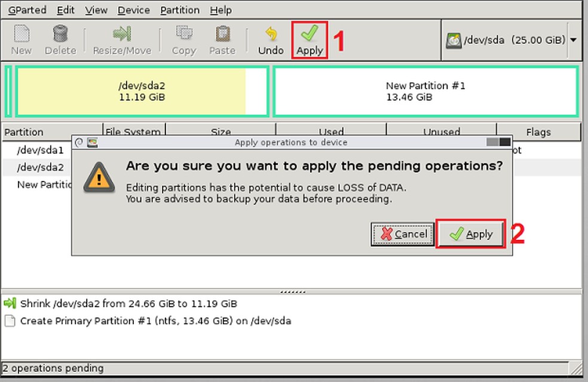588x382 pixels.
Task: Click the GParted app icon in dialog titlebar
Action: [x=92, y=142]
